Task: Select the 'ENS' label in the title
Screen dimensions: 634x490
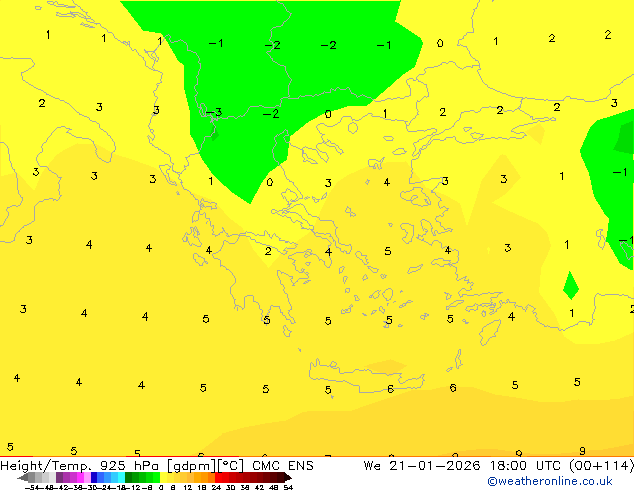Action: point(301,466)
